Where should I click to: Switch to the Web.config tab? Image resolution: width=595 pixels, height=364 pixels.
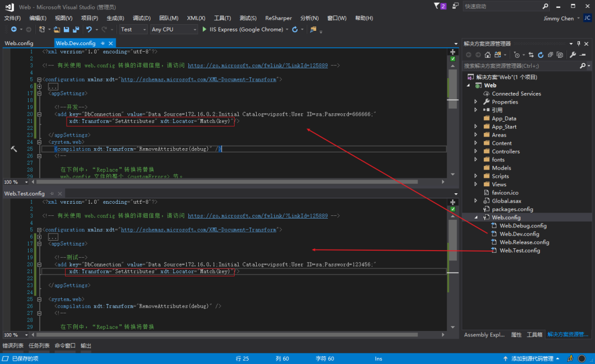tap(19, 43)
